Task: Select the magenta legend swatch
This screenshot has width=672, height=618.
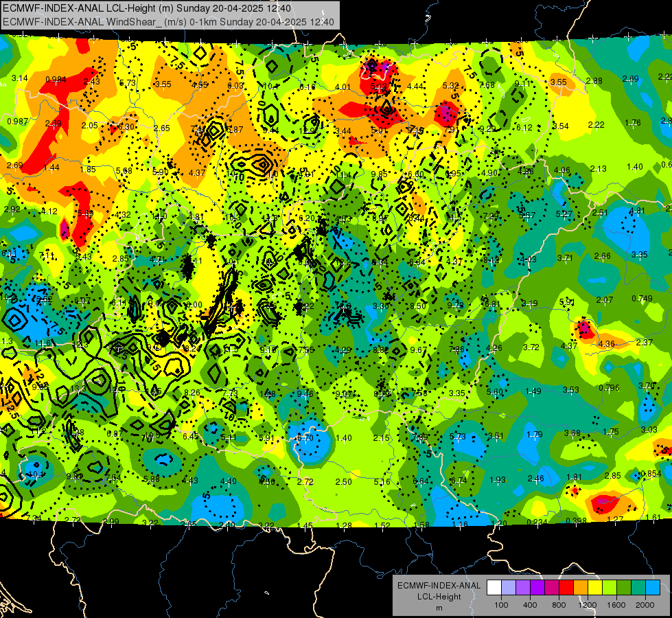Action: (x=552, y=588)
